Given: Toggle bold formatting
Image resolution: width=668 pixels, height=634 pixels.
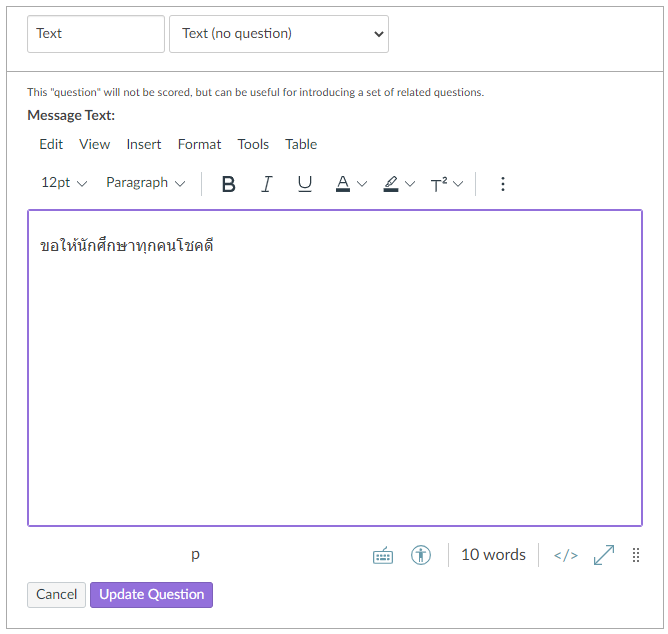Looking at the screenshot, I should click(x=228, y=184).
